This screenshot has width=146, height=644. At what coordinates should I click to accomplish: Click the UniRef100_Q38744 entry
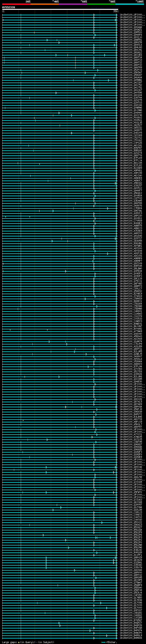click(131, 98)
